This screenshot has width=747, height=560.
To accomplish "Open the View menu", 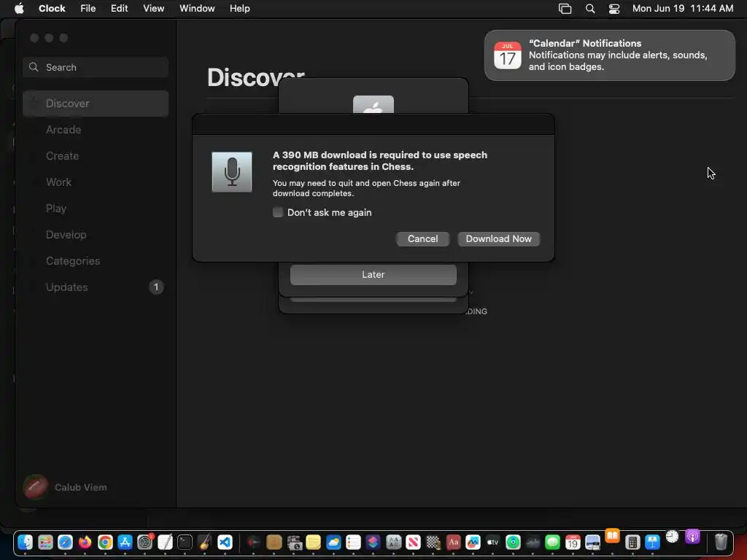I will [153, 9].
